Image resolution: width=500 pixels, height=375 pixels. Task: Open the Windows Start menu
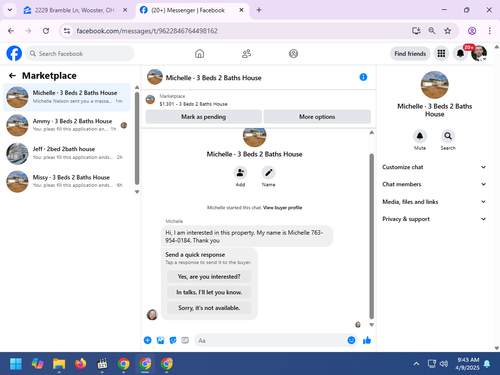point(16,364)
